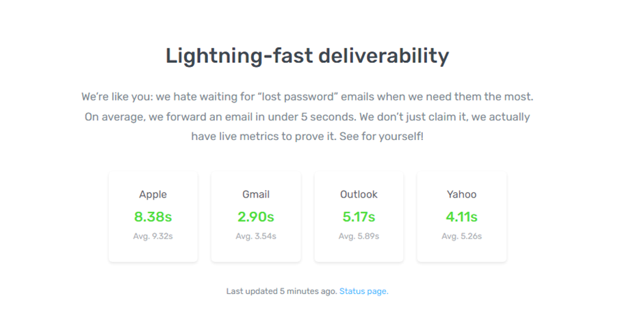
Task: Click the Outlook average 5.89s text
Action: (x=359, y=236)
